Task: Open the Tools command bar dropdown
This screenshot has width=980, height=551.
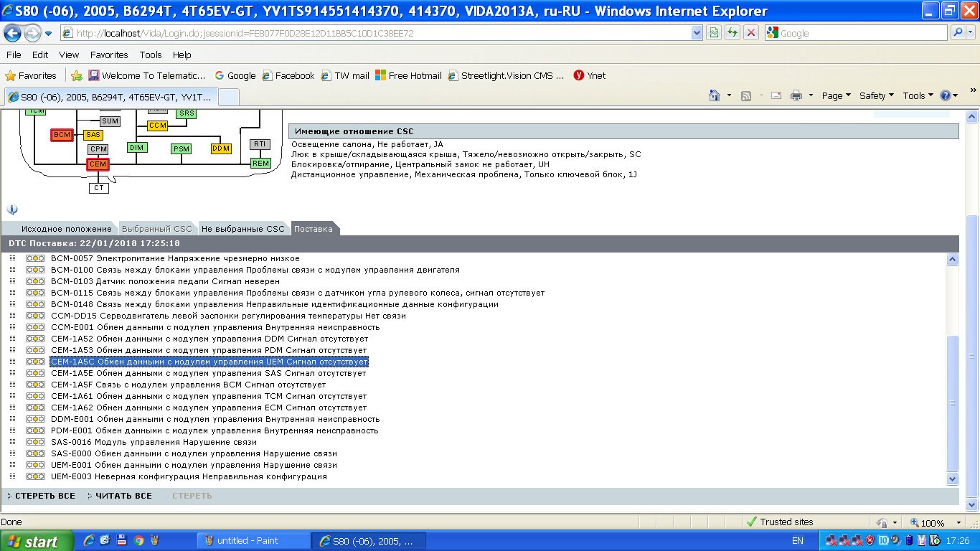Action: pyautogui.click(x=918, y=95)
